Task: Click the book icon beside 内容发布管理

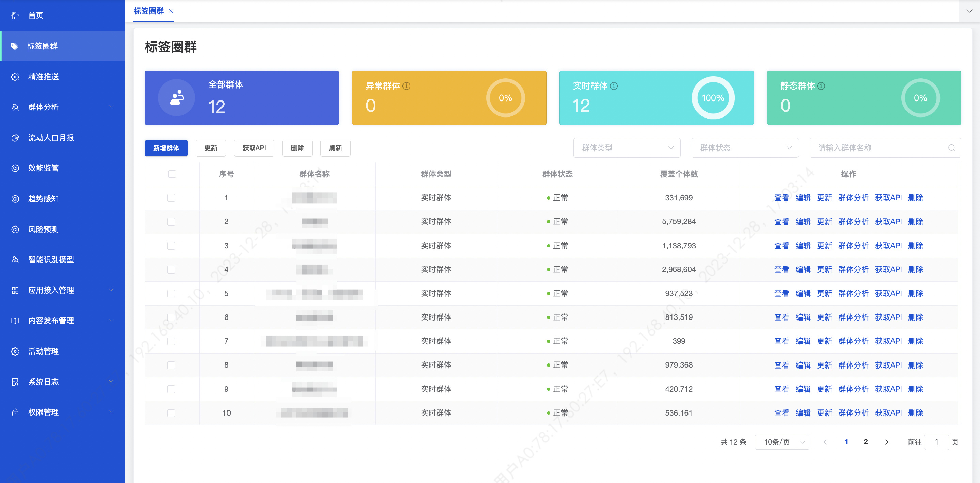Action: 15,321
